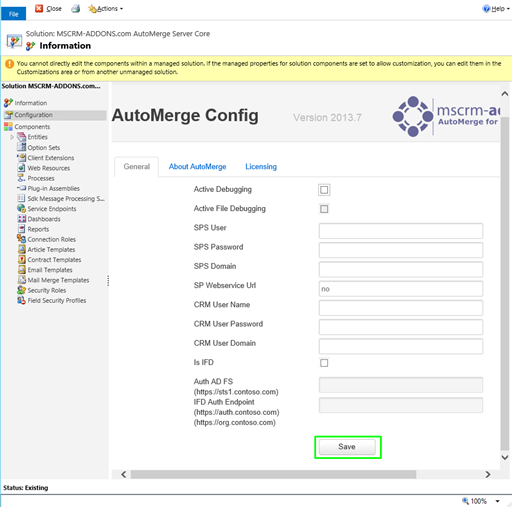Click the Dashboards icon
512x507 pixels.
[21, 219]
